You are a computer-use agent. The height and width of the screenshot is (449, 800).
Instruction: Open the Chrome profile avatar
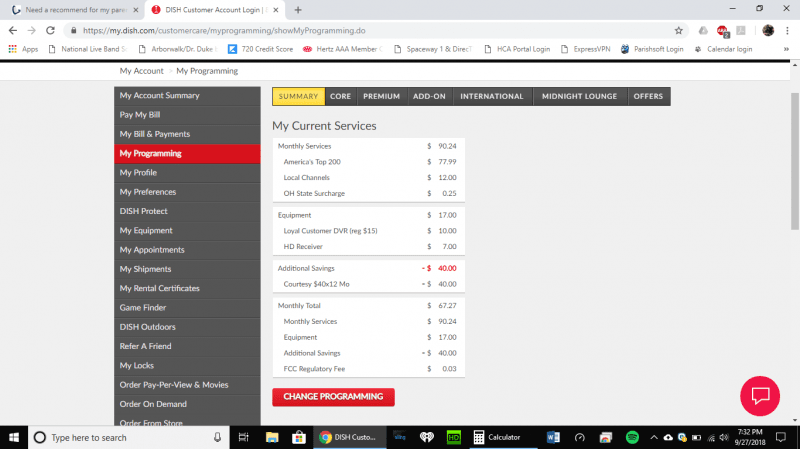[x=768, y=31]
